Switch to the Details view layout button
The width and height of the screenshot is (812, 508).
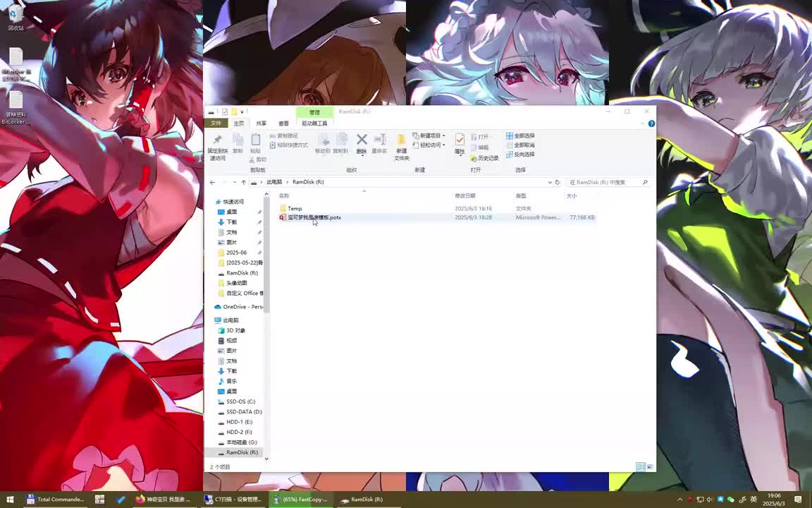tap(640, 467)
